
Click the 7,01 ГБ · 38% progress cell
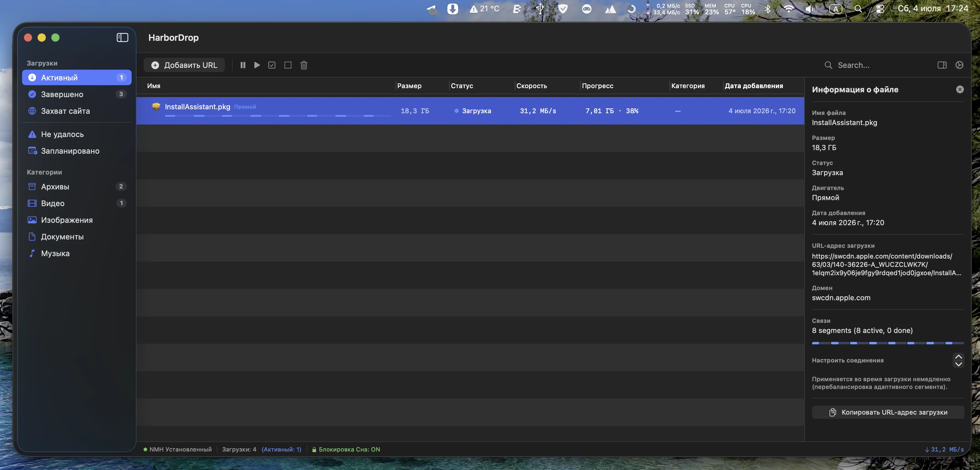click(x=612, y=111)
